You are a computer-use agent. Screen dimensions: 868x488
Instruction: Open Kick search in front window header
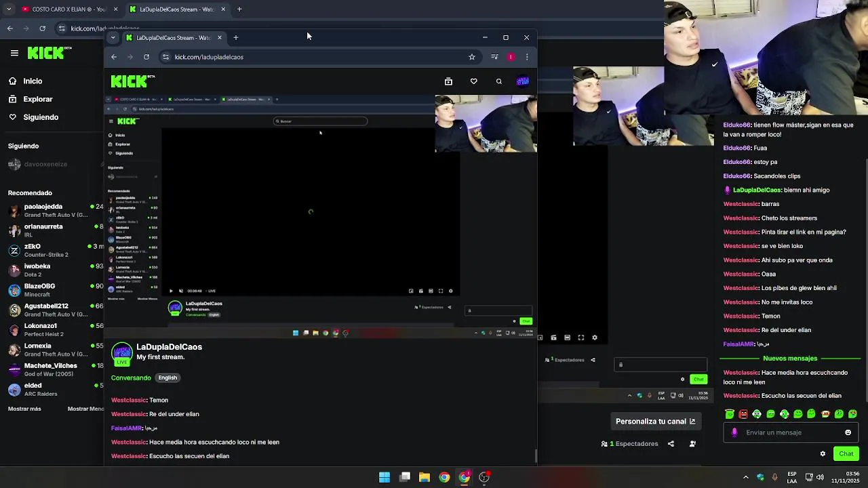[499, 81]
